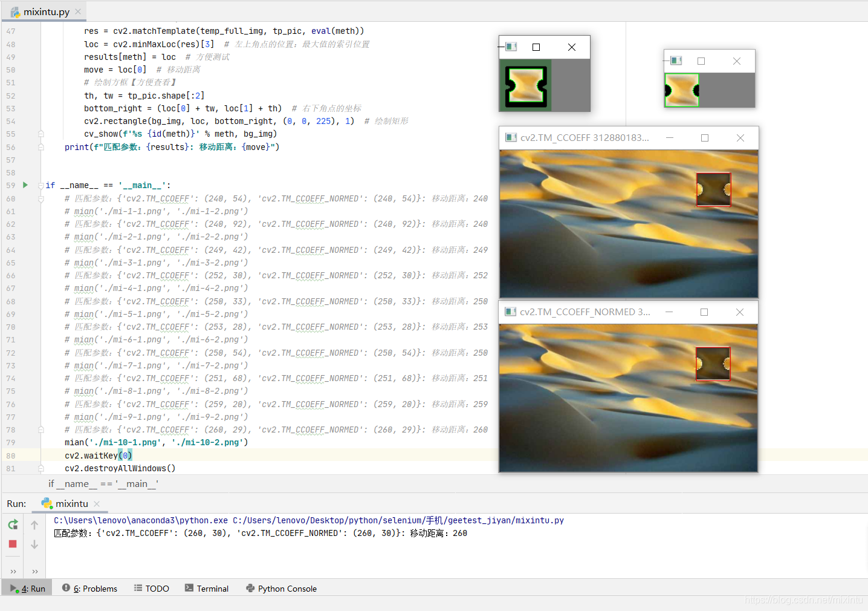This screenshot has height=611, width=868.
Task: Click line number 80 in the gutter
Action: (x=11, y=456)
